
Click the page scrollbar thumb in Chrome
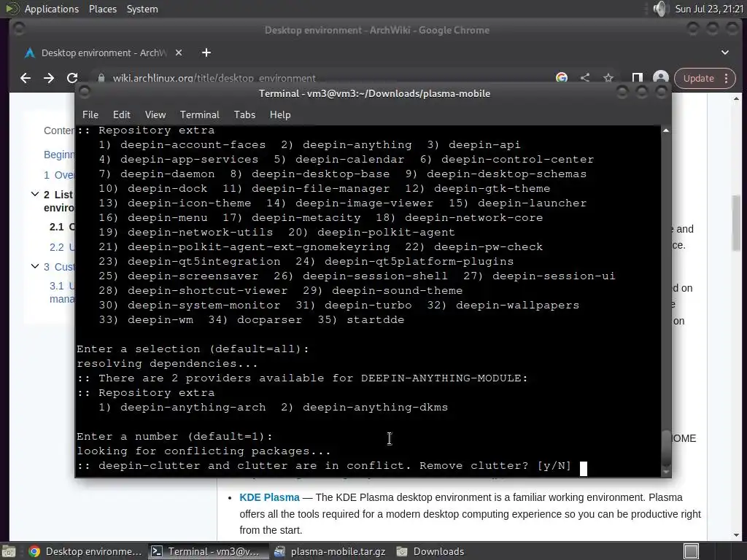(736, 223)
